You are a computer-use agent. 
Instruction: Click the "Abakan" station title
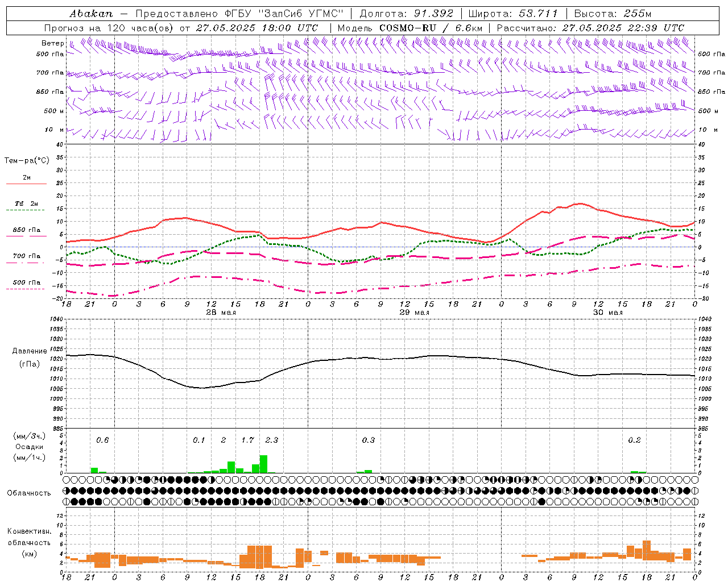91,14
